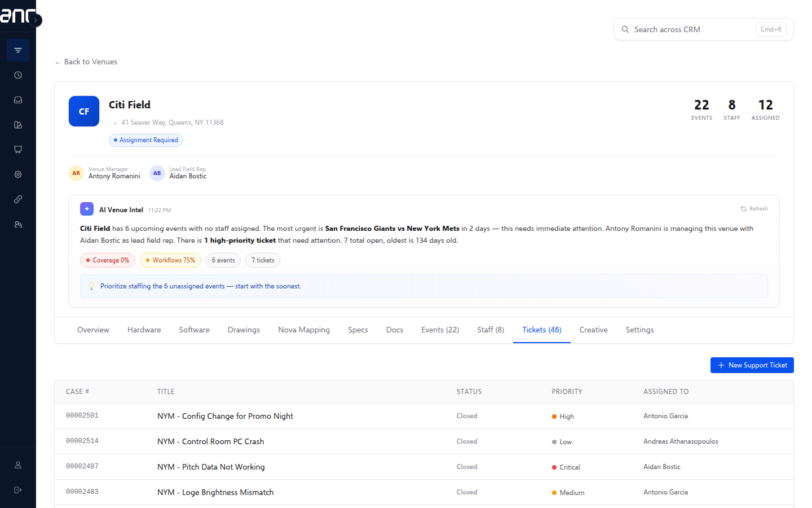
Task: Click the address 41 Seaver Way, Queens
Action: (x=172, y=122)
